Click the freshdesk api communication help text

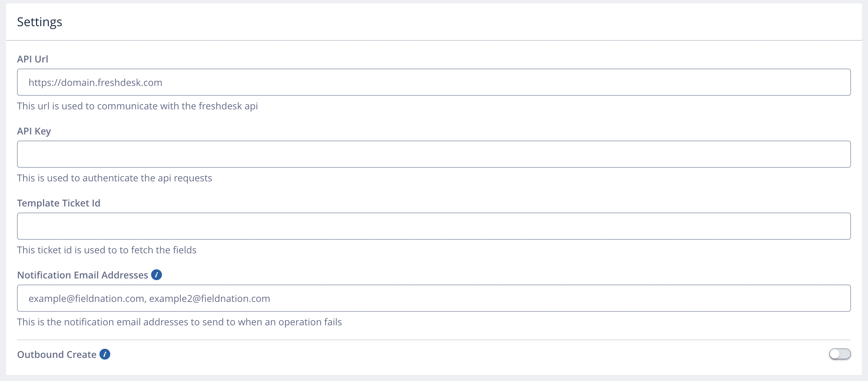[x=138, y=106]
